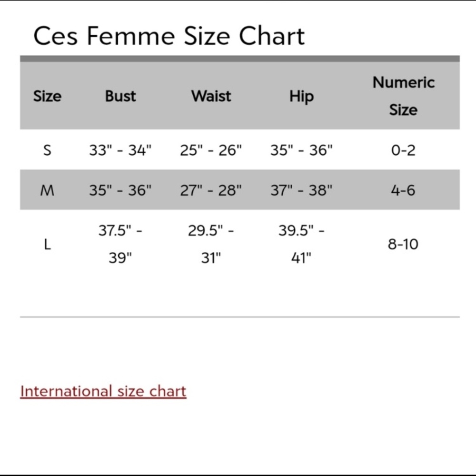
Task: Click the 4-6 numeric size cell
Action: pos(404,190)
